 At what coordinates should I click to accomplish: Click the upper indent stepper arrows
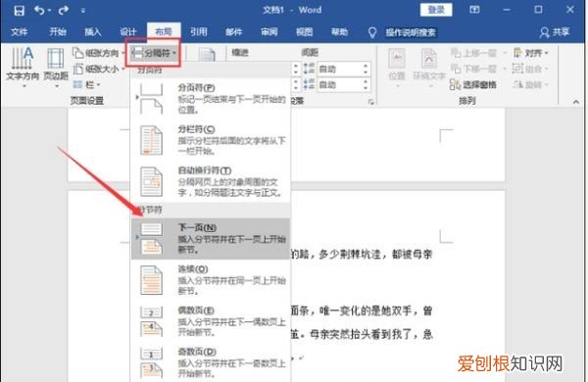296,69
